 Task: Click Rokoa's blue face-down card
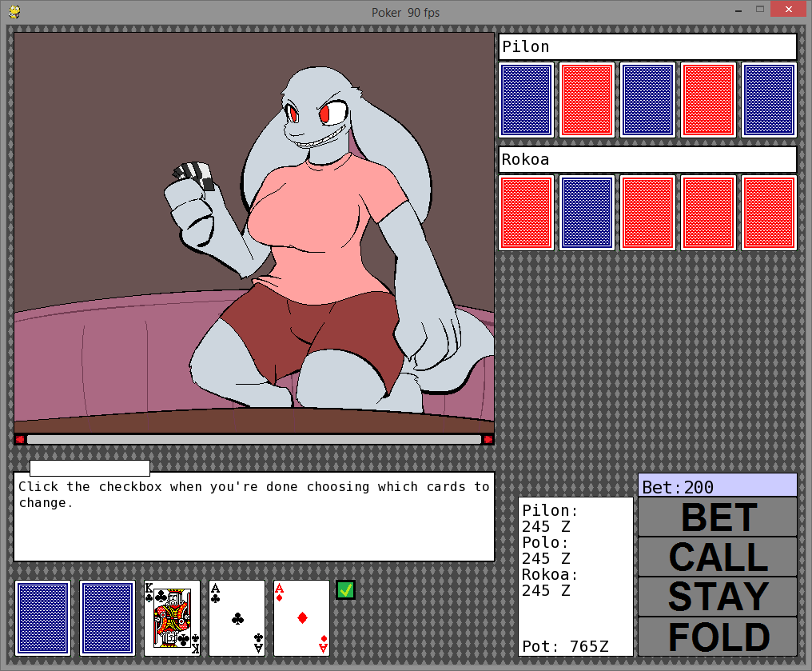click(587, 213)
